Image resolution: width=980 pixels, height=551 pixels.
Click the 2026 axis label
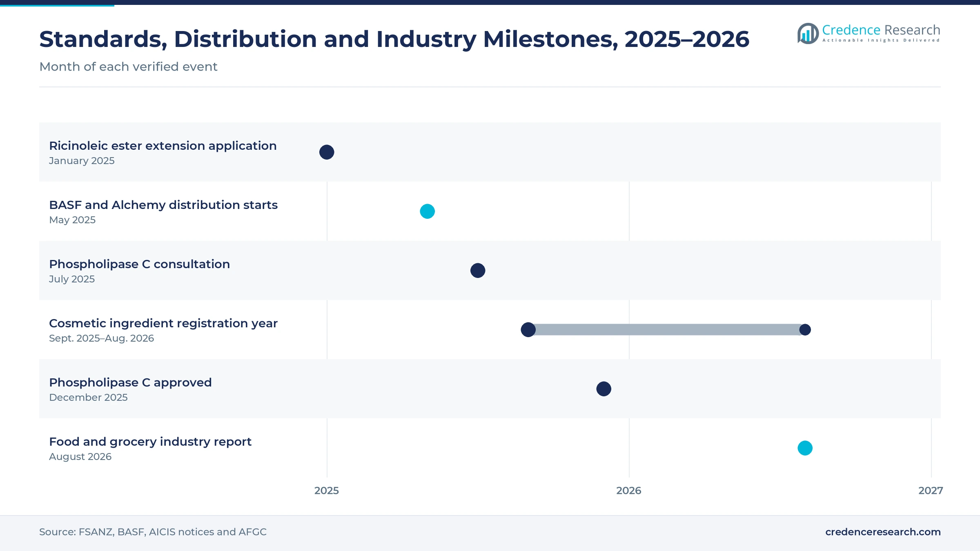pos(629,491)
